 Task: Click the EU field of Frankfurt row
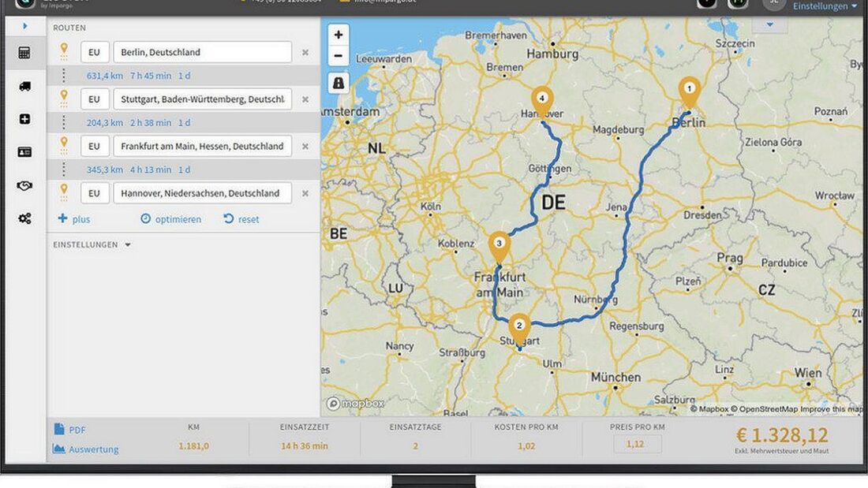pos(95,146)
